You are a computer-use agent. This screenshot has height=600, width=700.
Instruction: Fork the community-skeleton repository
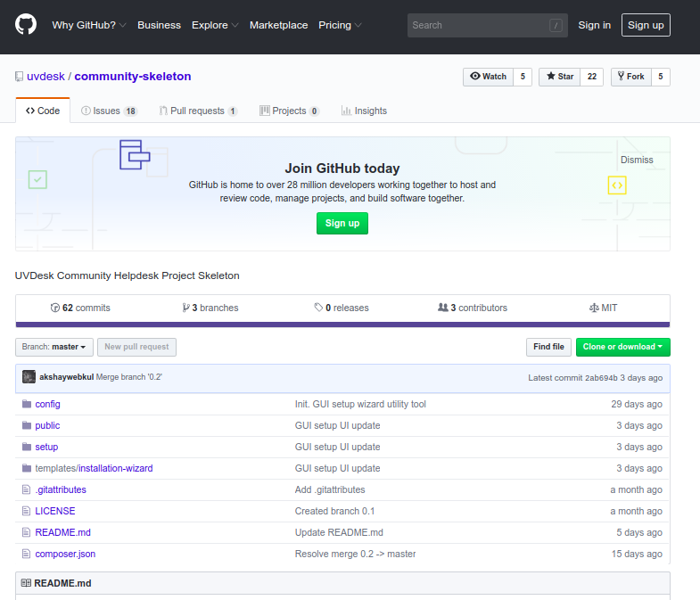point(630,77)
